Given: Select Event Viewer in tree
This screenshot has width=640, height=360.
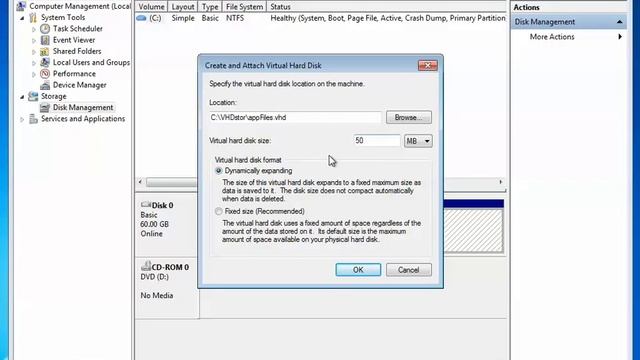Looking at the screenshot, I should coord(74,40).
